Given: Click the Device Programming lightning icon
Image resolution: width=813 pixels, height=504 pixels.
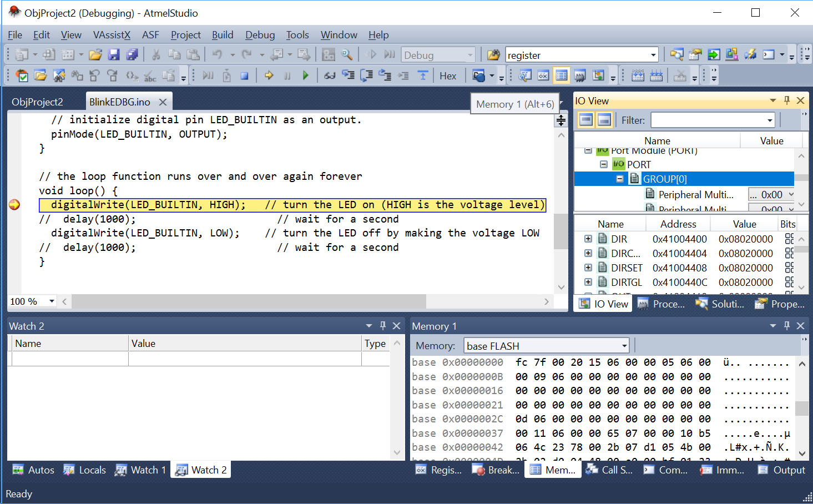Looking at the screenshot, I should 750,54.
